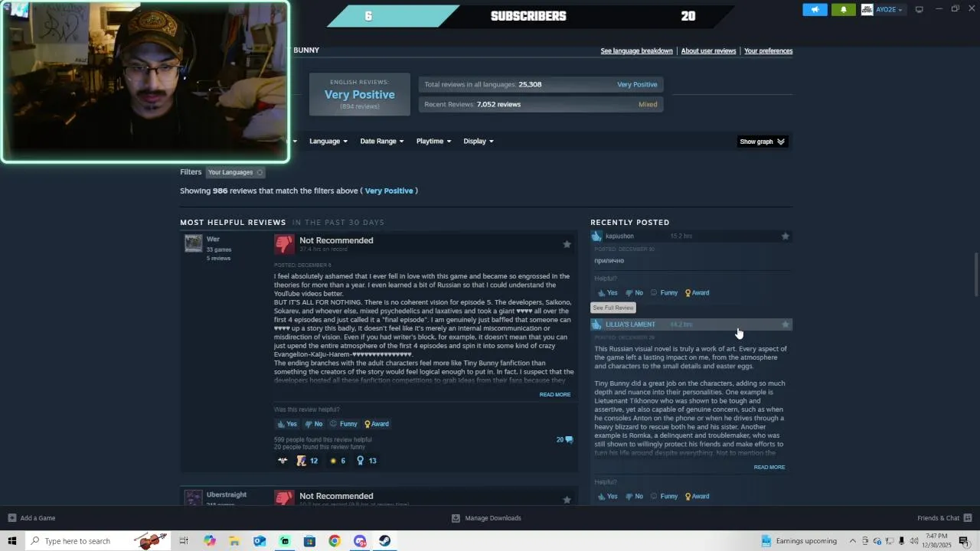The image size is (980, 551).
Task: Click the Steam taskbar icon
Action: pos(384,541)
